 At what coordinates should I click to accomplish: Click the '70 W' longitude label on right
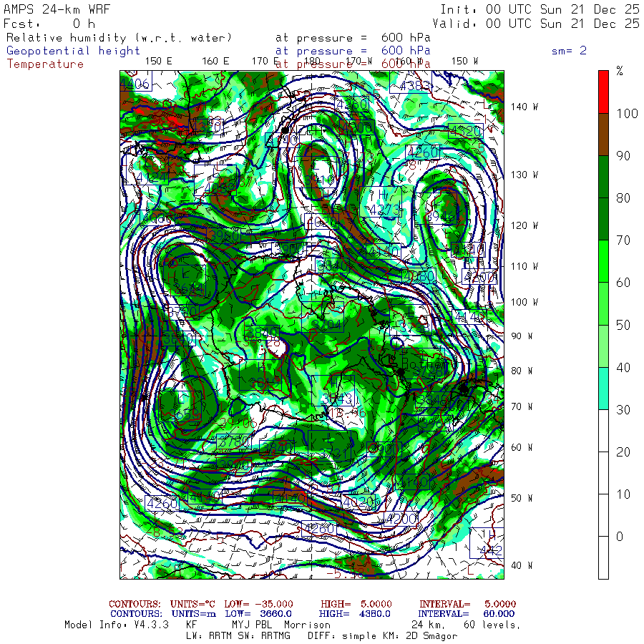[522, 406]
